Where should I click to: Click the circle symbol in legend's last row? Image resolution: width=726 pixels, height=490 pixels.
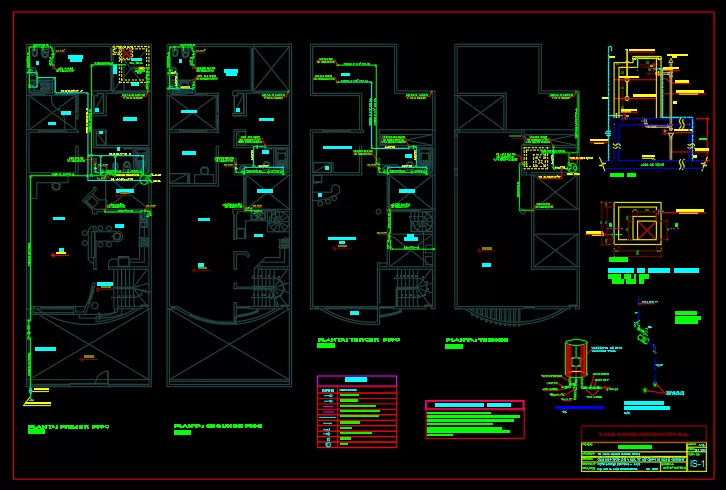click(328, 445)
